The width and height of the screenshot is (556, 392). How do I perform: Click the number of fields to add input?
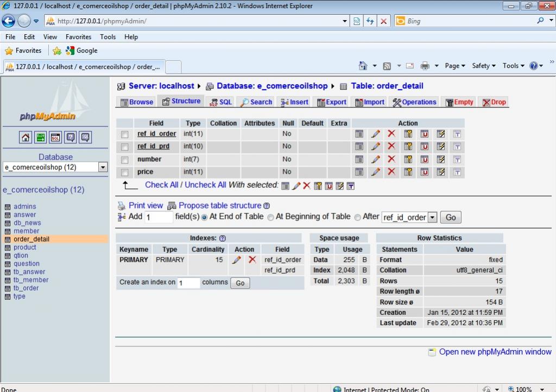click(x=159, y=217)
